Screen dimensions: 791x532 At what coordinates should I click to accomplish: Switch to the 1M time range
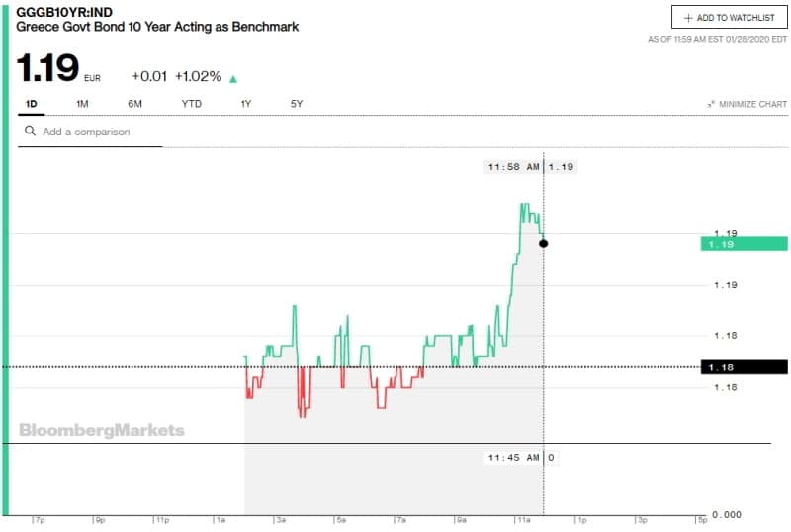pyautogui.click(x=82, y=104)
